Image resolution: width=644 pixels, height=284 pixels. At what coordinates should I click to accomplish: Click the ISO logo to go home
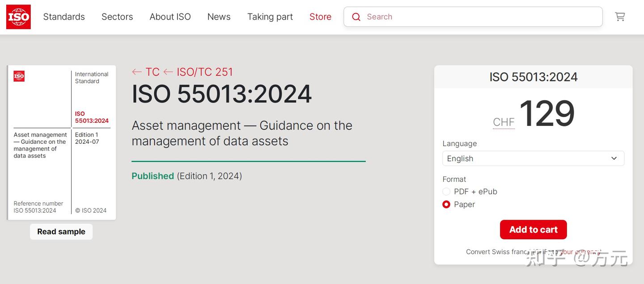[x=18, y=17]
